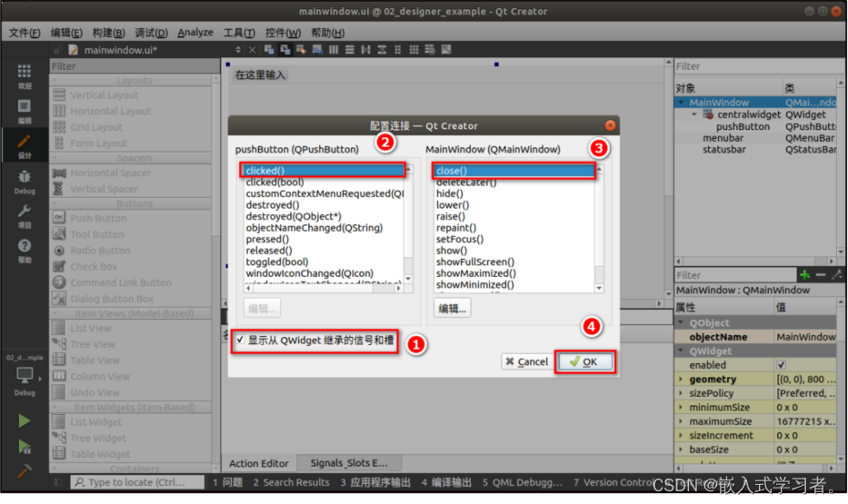848x504 pixels.
Task: Collapse the QWidget property group
Action: pos(681,351)
